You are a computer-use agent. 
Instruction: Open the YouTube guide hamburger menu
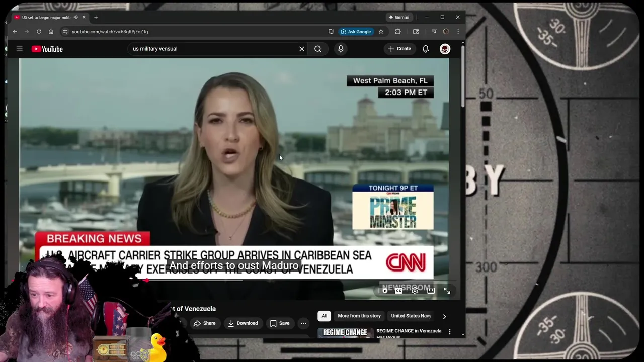click(19, 49)
